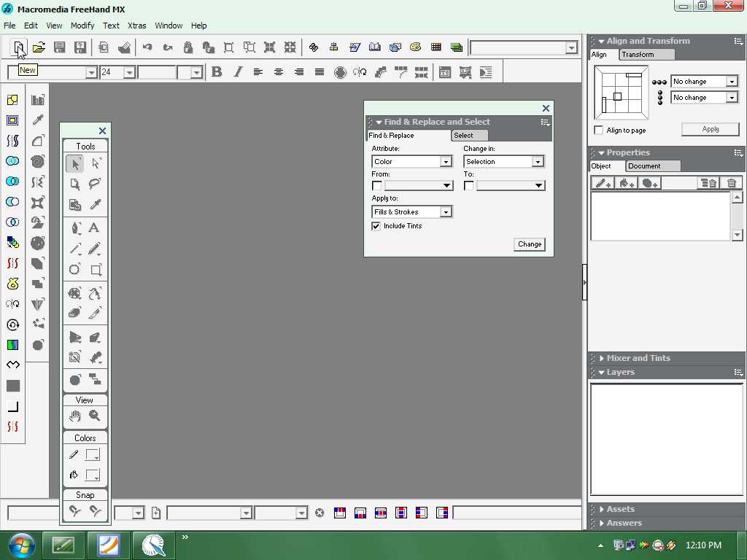
Task: Click the New document icon
Action: tap(18, 47)
